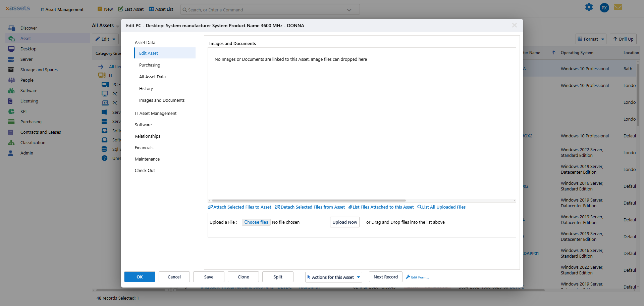Select the Discover sidebar icon
The height and width of the screenshot is (306, 644).
coord(11,28)
